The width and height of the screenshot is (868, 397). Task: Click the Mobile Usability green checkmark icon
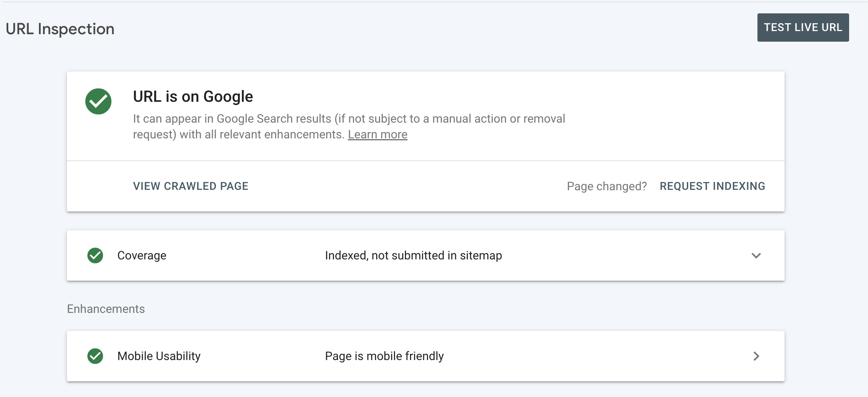(x=95, y=356)
